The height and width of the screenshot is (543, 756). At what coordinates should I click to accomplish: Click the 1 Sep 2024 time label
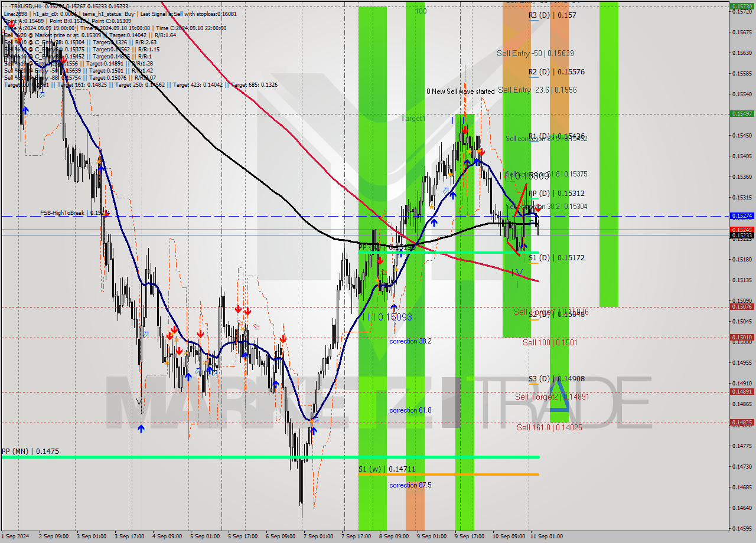(x=15, y=537)
